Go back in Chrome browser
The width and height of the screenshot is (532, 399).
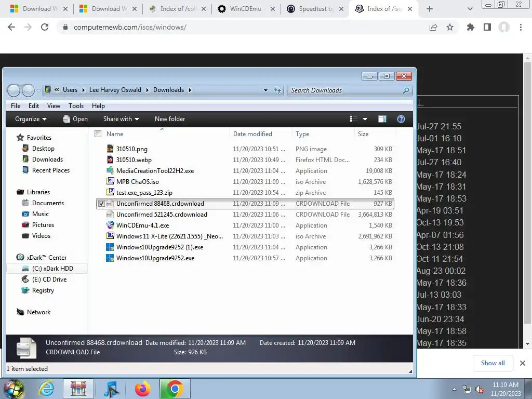11,27
